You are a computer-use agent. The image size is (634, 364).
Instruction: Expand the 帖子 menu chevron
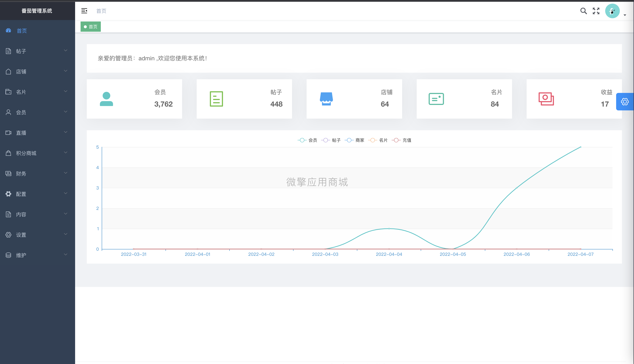click(x=65, y=50)
